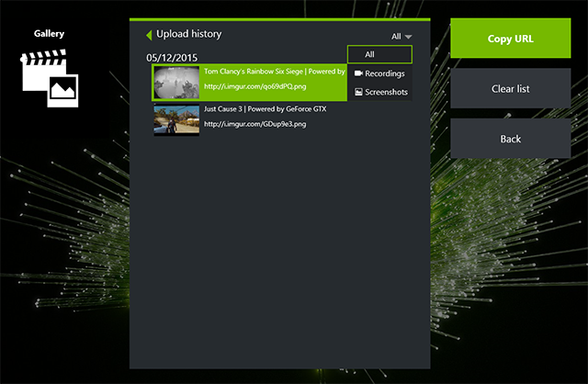Click the 05/12/2015 date heading
The image size is (588, 384).
172,58
